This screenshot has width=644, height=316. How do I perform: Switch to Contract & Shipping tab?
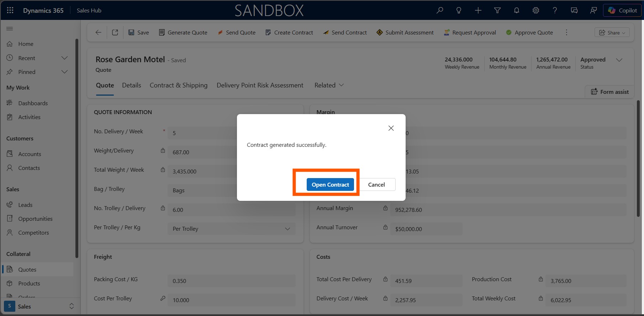[x=179, y=85]
